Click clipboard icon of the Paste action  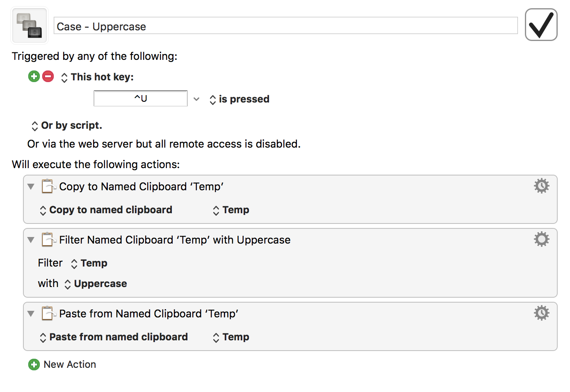pos(48,313)
